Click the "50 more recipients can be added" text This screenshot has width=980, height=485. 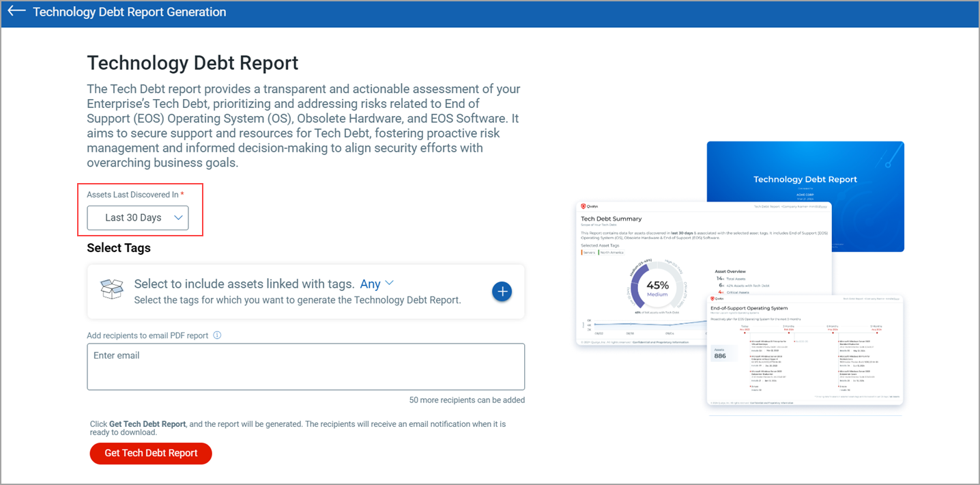tap(467, 400)
